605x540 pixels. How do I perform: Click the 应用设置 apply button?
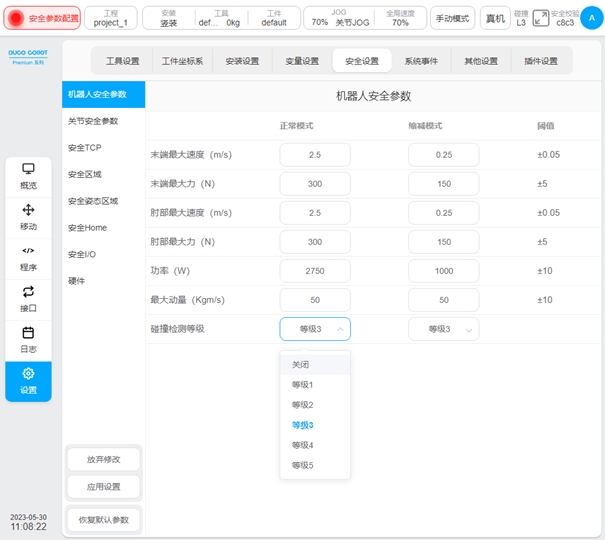pos(103,487)
